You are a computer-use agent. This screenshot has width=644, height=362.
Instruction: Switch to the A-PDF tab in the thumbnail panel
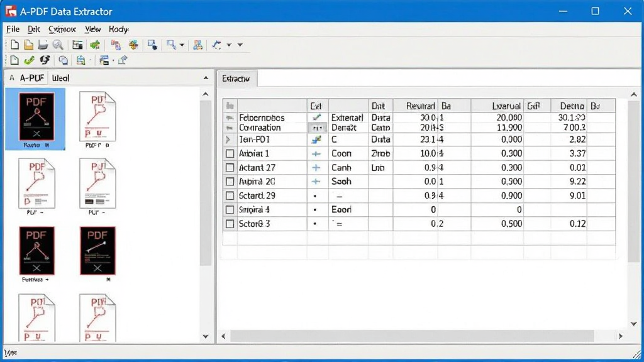(31, 78)
